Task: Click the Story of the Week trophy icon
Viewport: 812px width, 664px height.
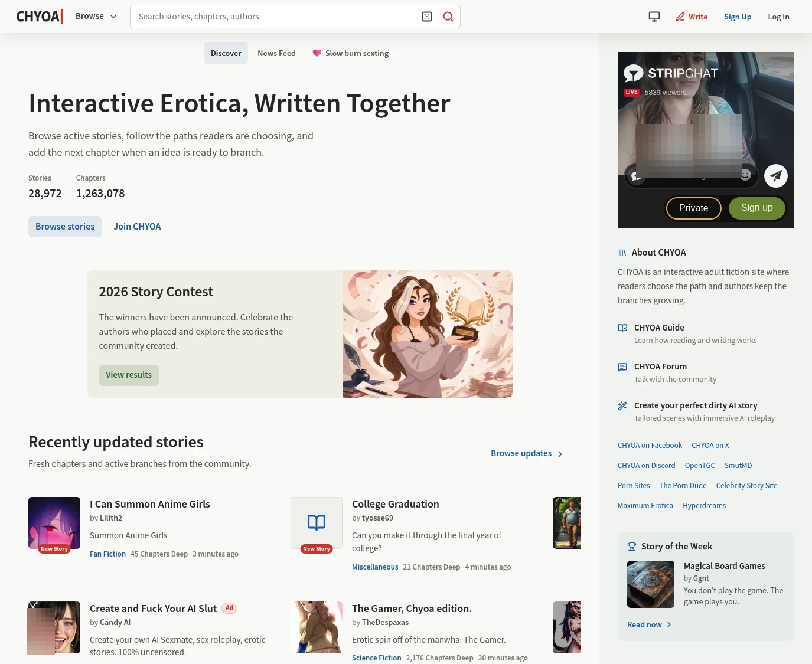Action: pyautogui.click(x=632, y=547)
